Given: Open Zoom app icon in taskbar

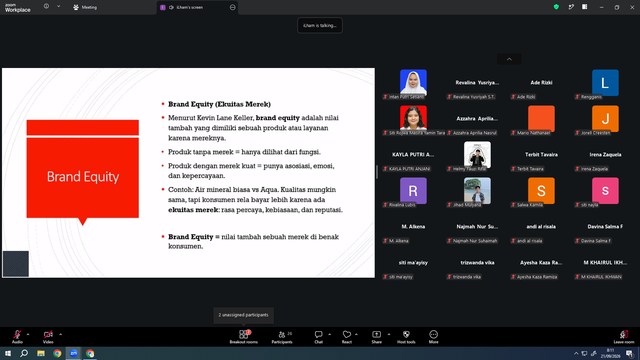Looking at the screenshot, I should pos(73,353).
